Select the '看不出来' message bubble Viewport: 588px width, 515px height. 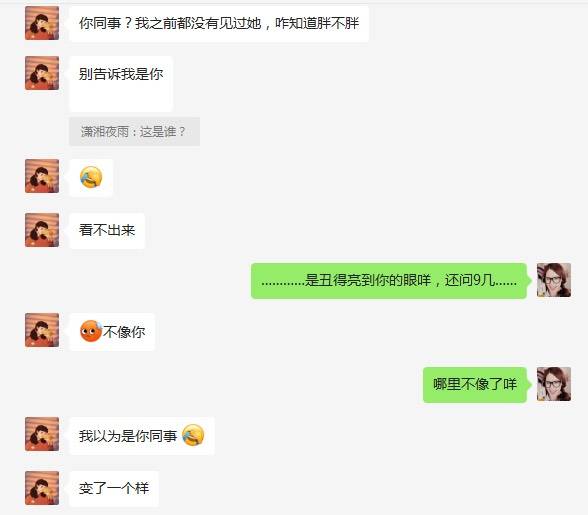[107, 230]
